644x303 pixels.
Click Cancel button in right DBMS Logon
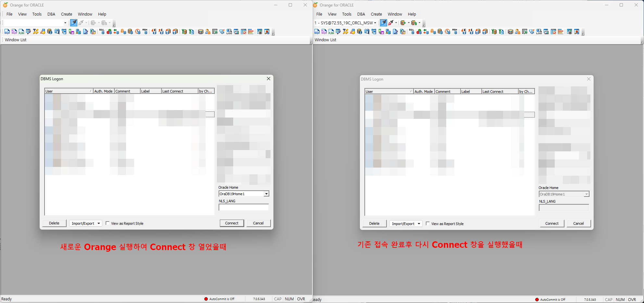point(579,223)
